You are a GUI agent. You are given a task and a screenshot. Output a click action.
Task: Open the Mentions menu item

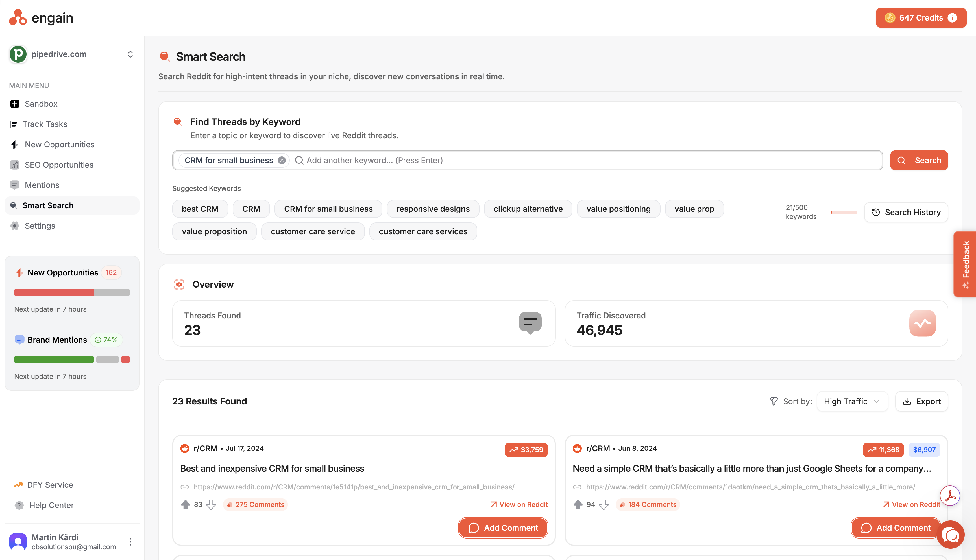(x=42, y=185)
